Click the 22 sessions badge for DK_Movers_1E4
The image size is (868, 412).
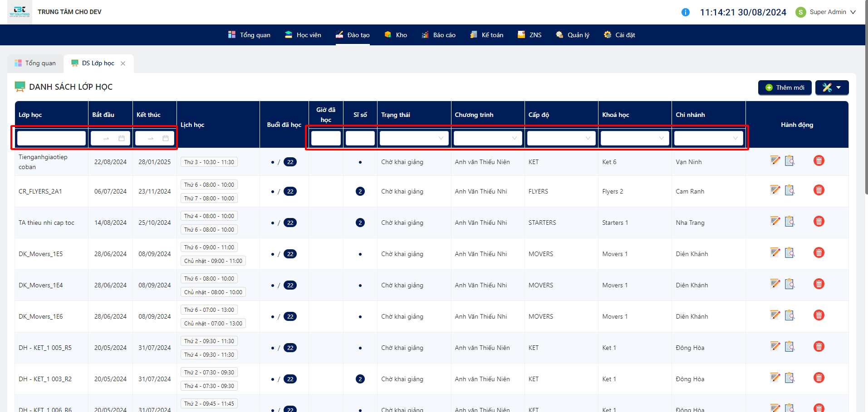point(290,285)
